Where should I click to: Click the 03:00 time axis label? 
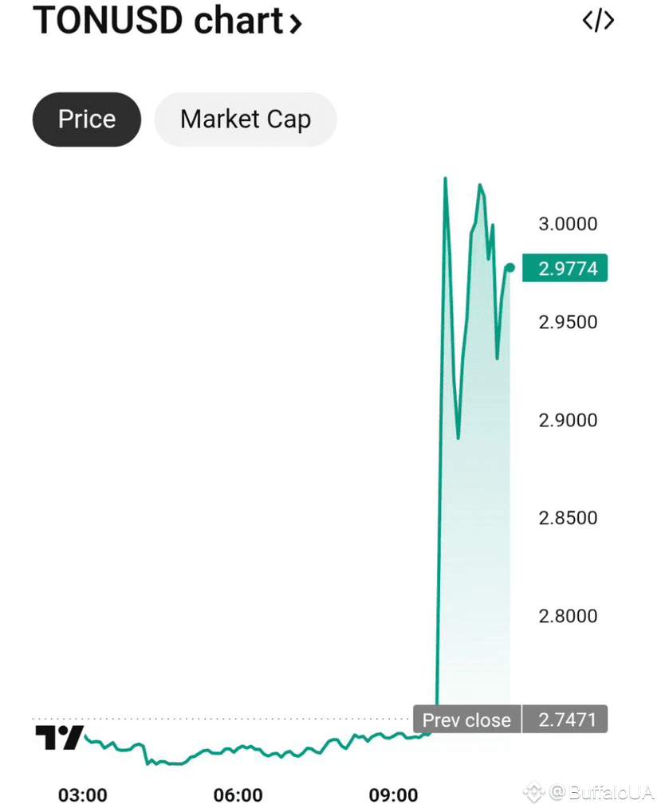pyautogui.click(x=83, y=795)
